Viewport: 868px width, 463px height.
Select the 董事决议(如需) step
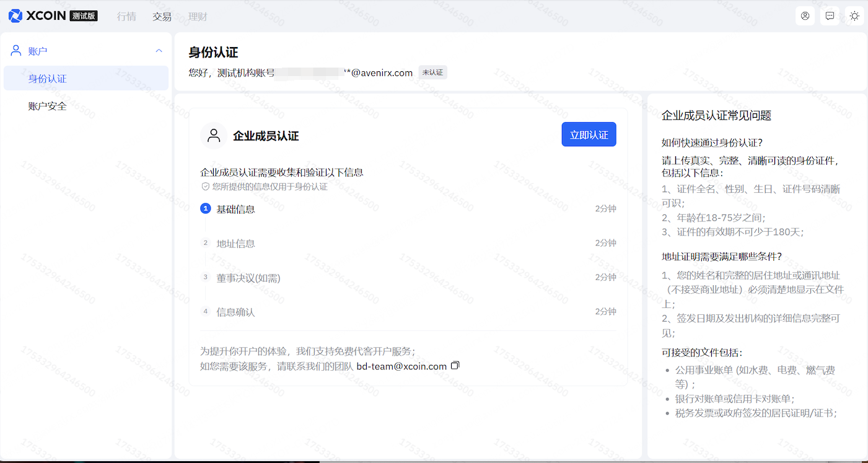pos(248,278)
